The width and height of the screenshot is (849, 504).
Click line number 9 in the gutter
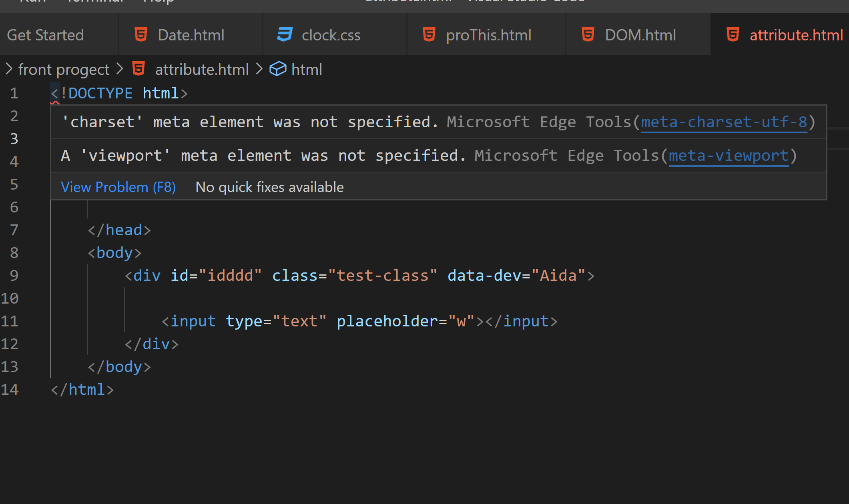coord(14,276)
